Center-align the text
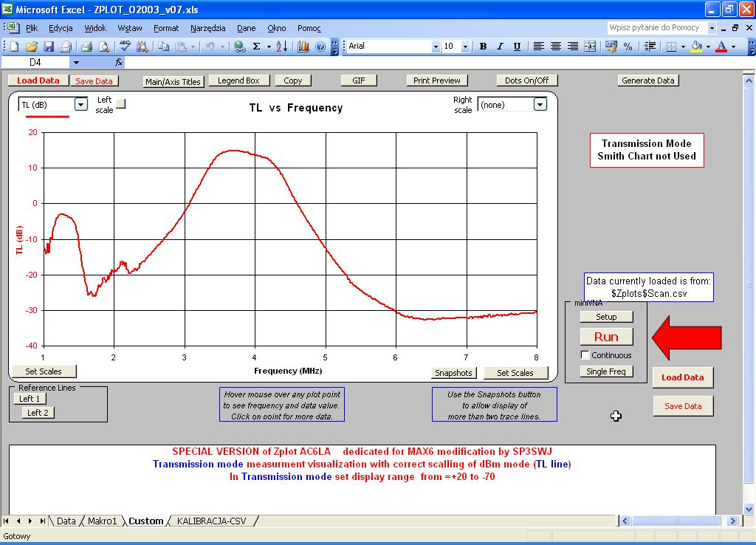756x545 pixels. point(555,47)
